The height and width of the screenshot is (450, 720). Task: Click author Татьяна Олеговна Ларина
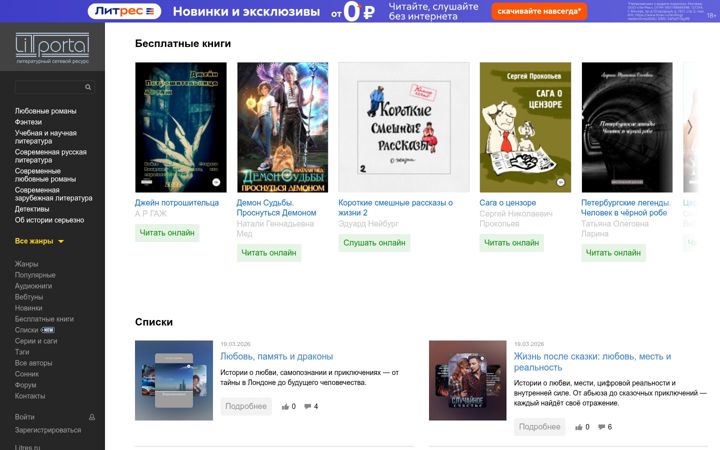615,229
